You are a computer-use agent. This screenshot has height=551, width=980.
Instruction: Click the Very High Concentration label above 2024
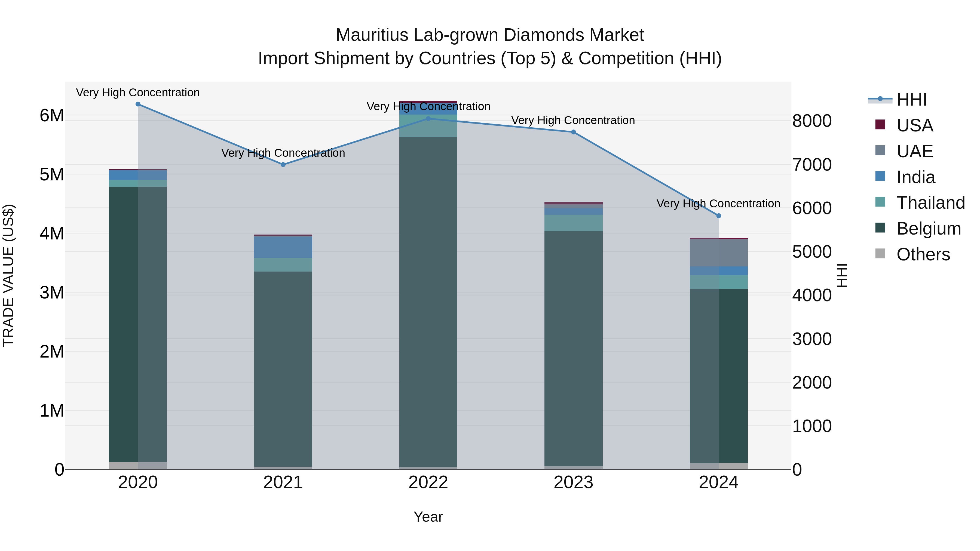[719, 204]
